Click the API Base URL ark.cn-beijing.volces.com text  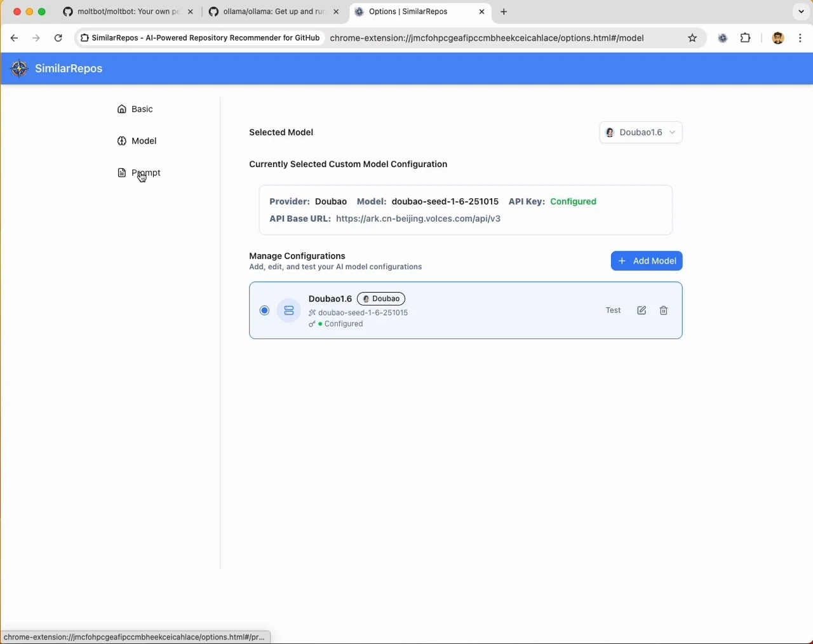pos(418,218)
